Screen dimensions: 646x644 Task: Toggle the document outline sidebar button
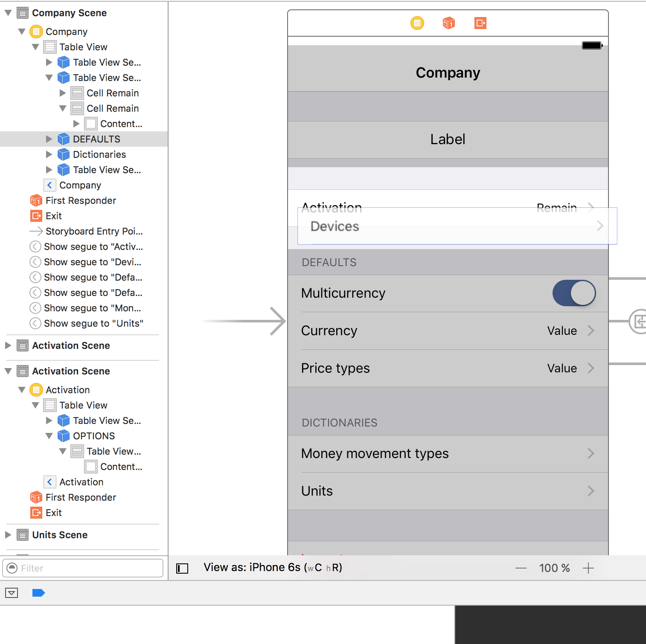pos(182,568)
